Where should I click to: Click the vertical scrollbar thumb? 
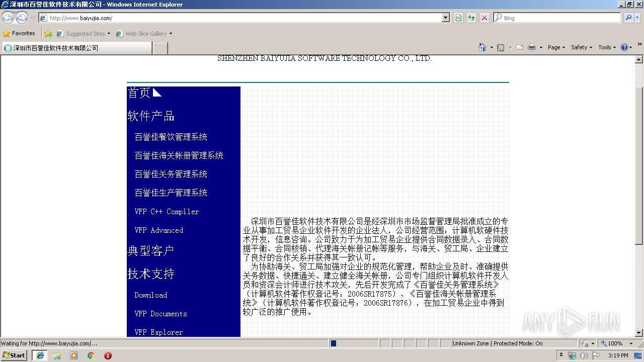(639, 166)
